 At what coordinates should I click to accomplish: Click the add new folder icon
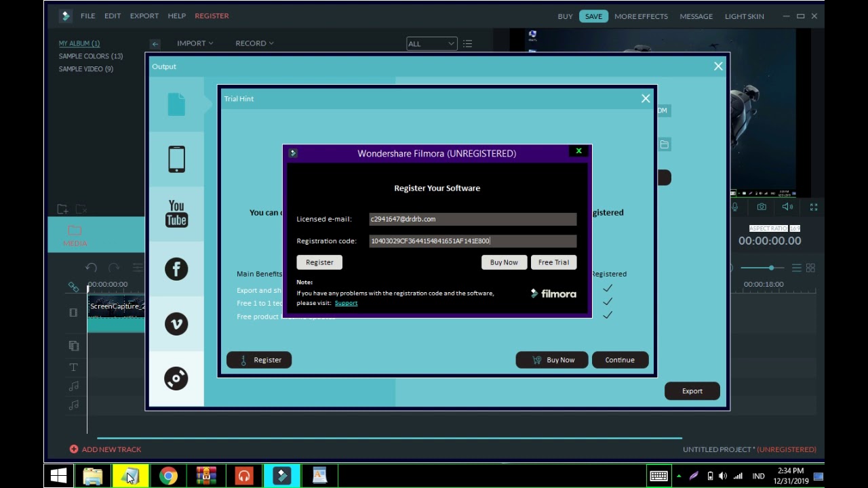(x=62, y=209)
